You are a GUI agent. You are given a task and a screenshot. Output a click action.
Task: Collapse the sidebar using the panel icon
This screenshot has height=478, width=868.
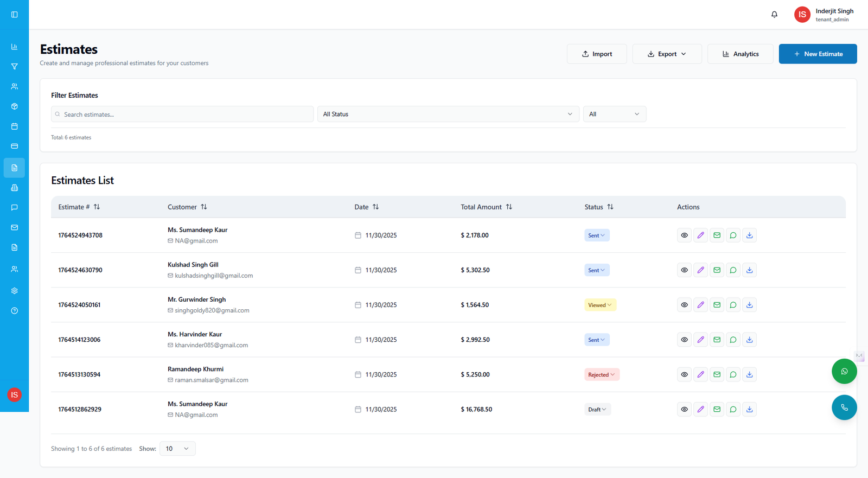click(15, 15)
